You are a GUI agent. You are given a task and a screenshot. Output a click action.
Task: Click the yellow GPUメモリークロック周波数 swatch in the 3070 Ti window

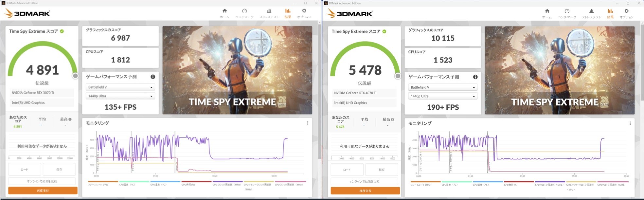click(259, 181)
